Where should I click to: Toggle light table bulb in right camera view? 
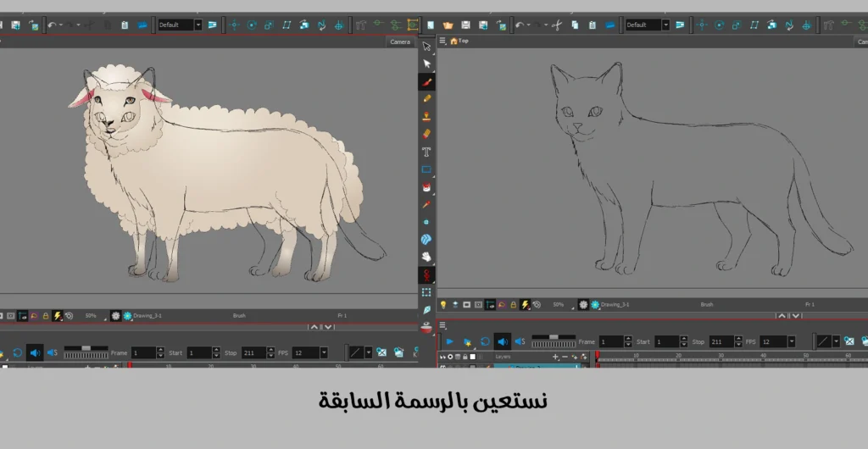pos(442,305)
